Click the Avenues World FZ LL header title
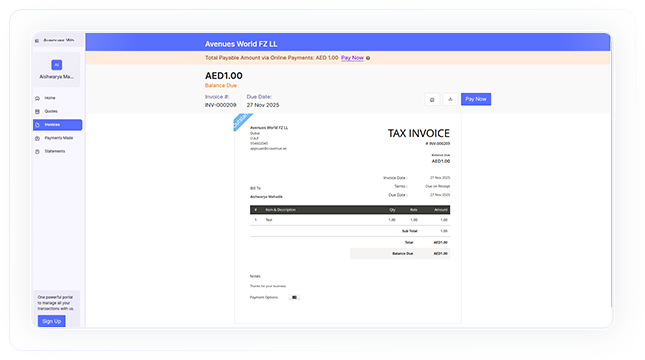 pyautogui.click(x=241, y=44)
